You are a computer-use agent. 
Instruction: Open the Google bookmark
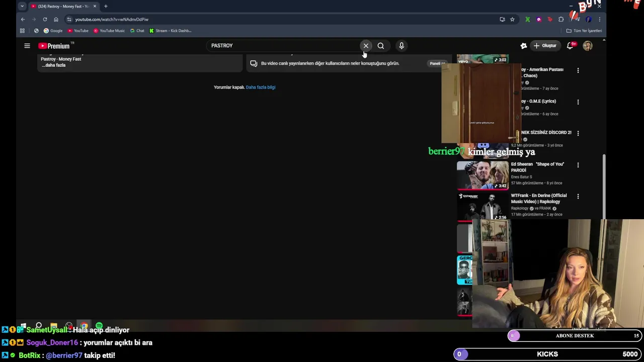[53, 31]
